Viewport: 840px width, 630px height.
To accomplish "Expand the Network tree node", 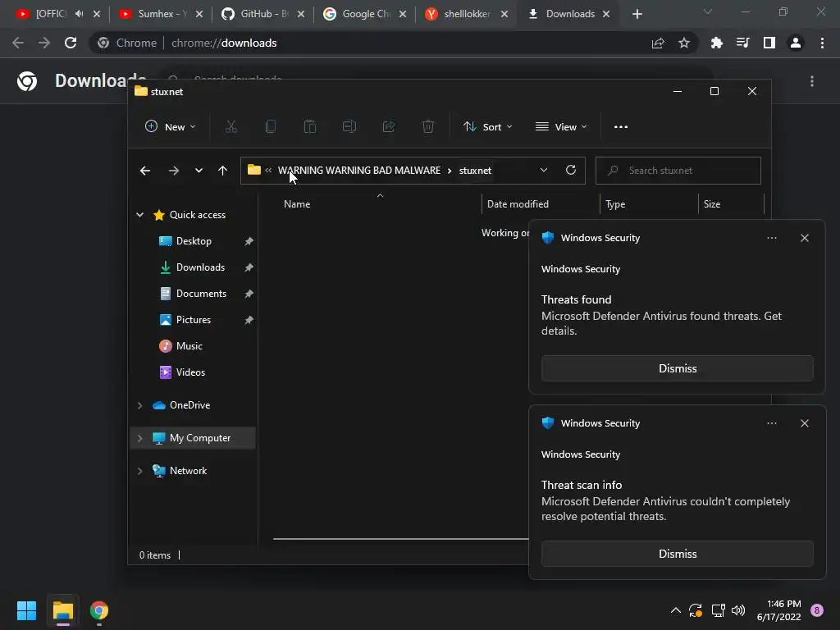I will pyautogui.click(x=139, y=471).
